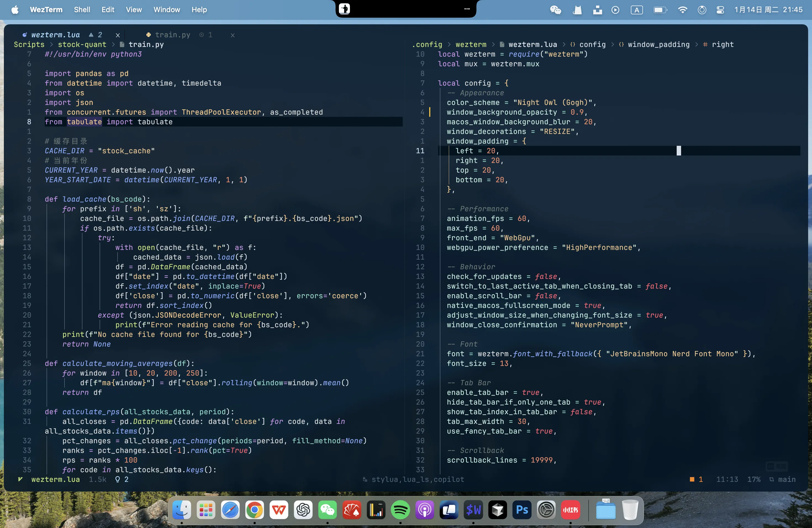Click the lightbulb hints indicator in left statusline
The width and height of the screenshot is (812, 528).
[x=118, y=480]
